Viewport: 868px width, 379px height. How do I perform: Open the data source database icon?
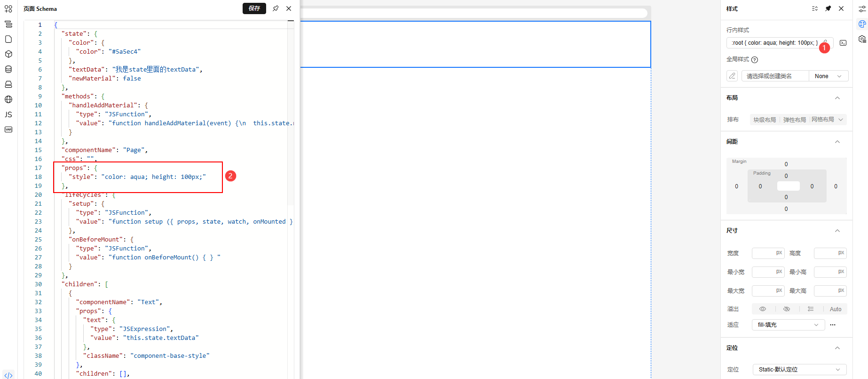[x=8, y=69]
